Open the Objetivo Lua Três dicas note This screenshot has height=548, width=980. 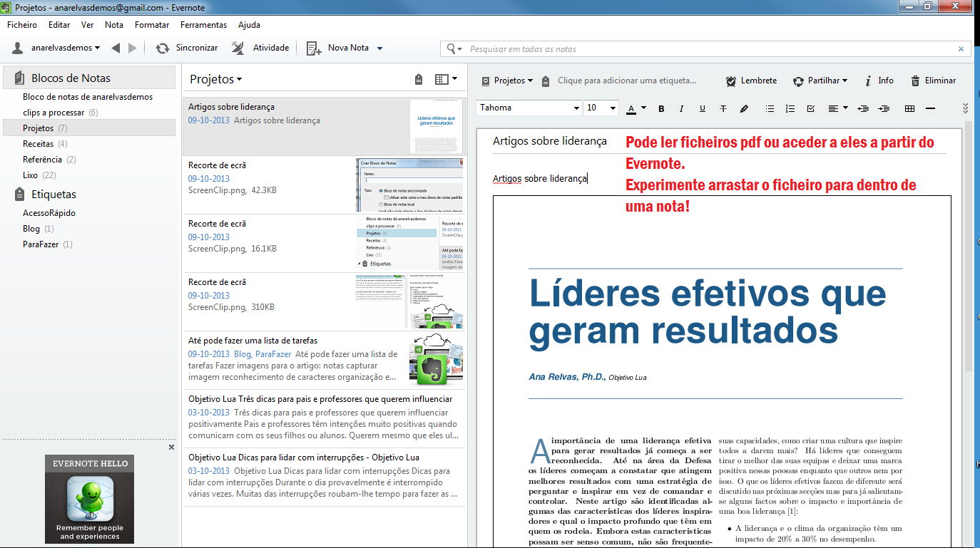click(324, 418)
